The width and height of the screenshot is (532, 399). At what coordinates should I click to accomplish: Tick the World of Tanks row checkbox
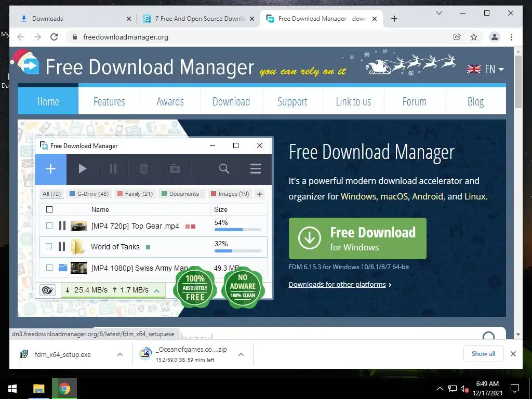pyautogui.click(x=49, y=246)
